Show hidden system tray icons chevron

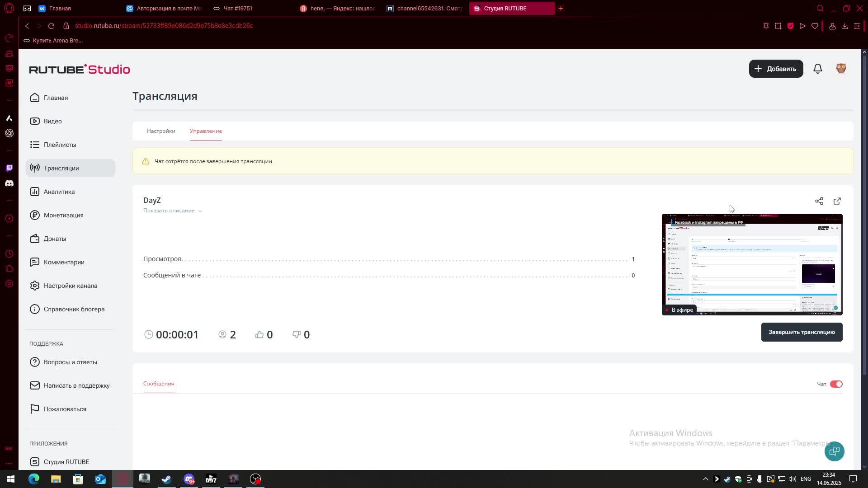[x=705, y=479]
